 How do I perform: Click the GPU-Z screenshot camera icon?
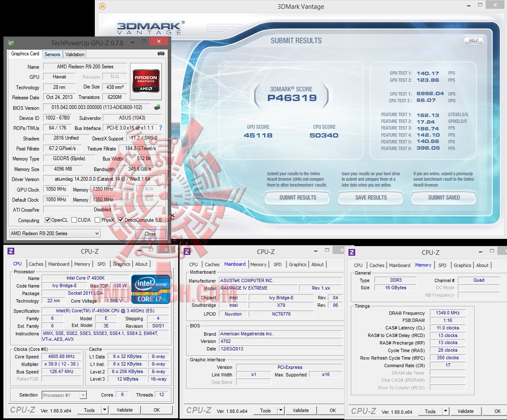click(x=161, y=54)
